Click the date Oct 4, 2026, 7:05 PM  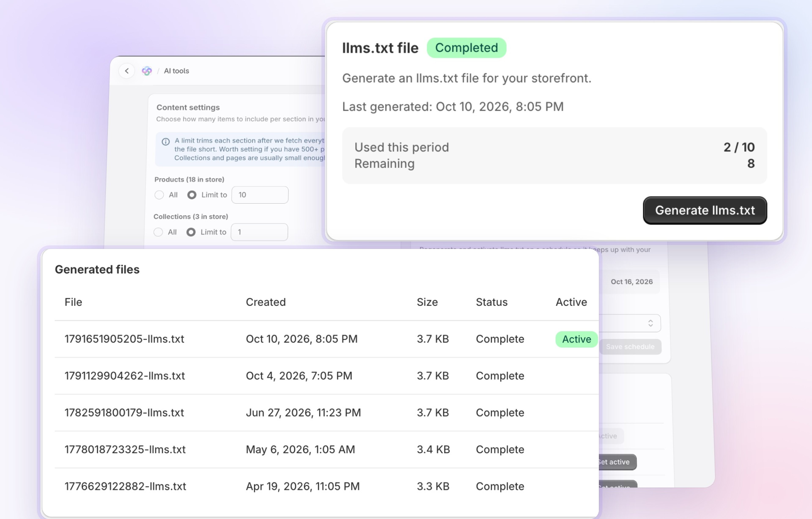[299, 376]
